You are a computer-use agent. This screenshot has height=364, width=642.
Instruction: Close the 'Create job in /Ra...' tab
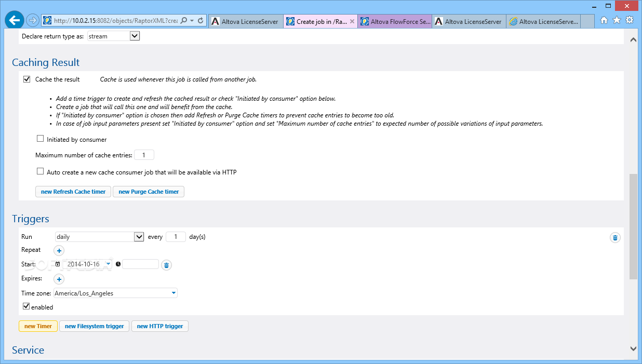tap(352, 21)
